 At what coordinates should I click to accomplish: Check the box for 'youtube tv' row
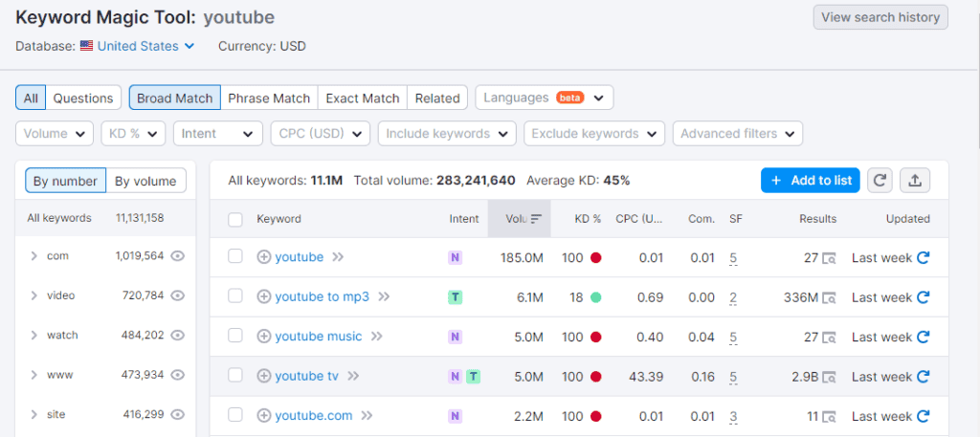pos(235,375)
